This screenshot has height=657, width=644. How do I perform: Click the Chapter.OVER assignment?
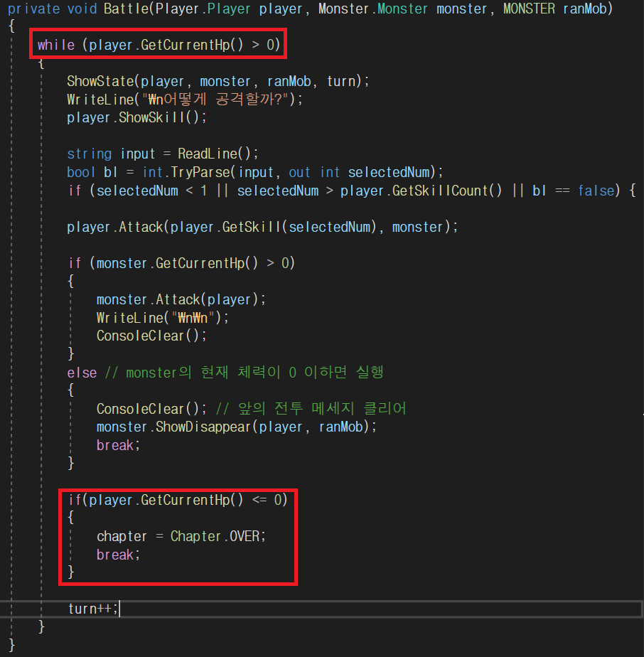tap(181, 536)
